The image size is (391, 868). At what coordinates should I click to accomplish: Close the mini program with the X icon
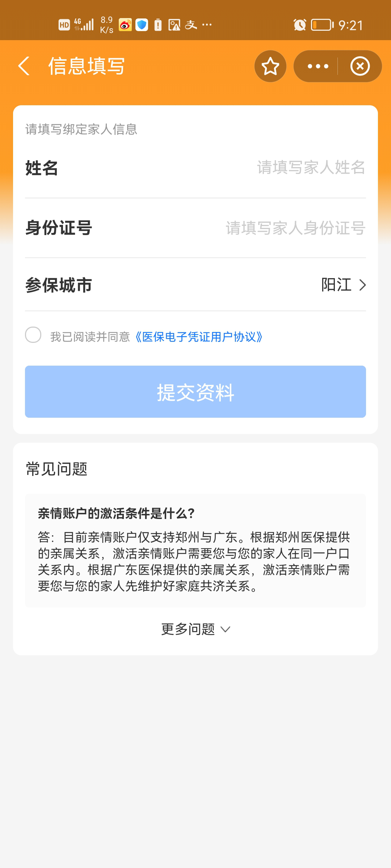[x=360, y=66]
